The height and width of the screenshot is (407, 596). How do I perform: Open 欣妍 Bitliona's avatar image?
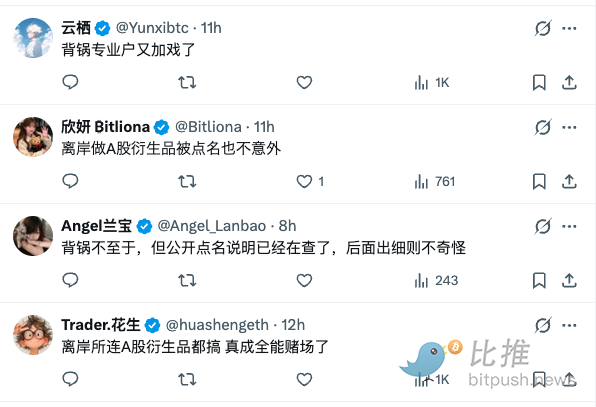tap(33, 137)
